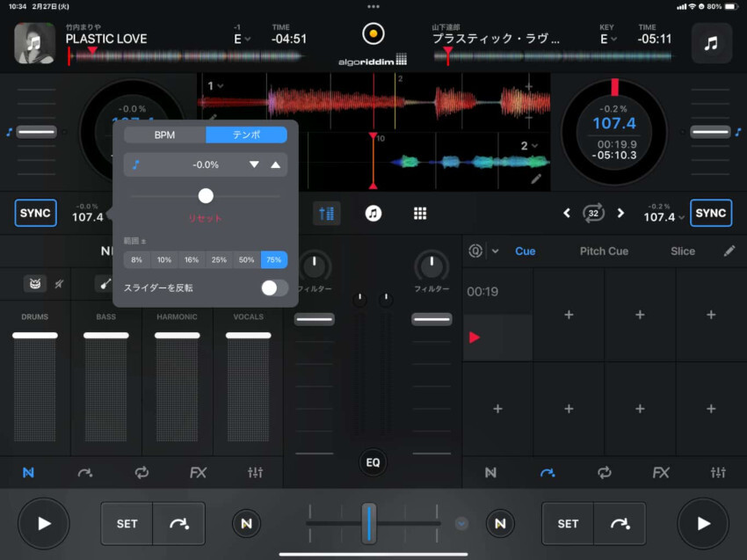Select the Pitch Cue tab
Image resolution: width=747 pixels, height=560 pixels.
pos(604,251)
